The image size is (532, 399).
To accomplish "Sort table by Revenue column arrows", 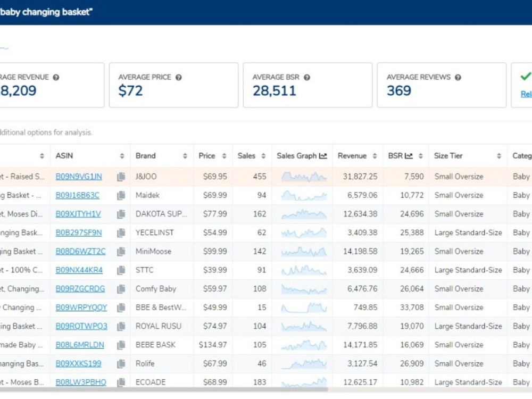I will [374, 156].
